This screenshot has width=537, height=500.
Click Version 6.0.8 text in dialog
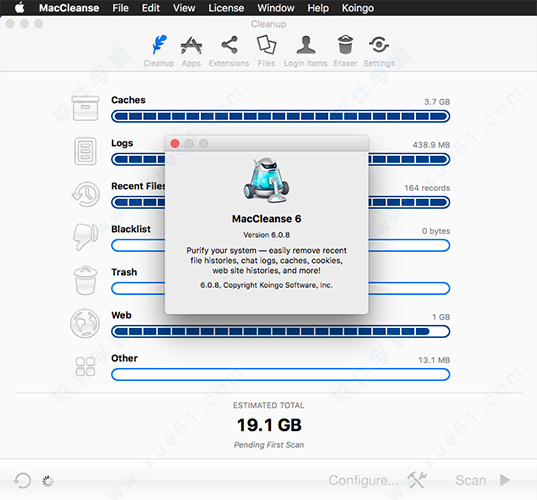point(266,235)
